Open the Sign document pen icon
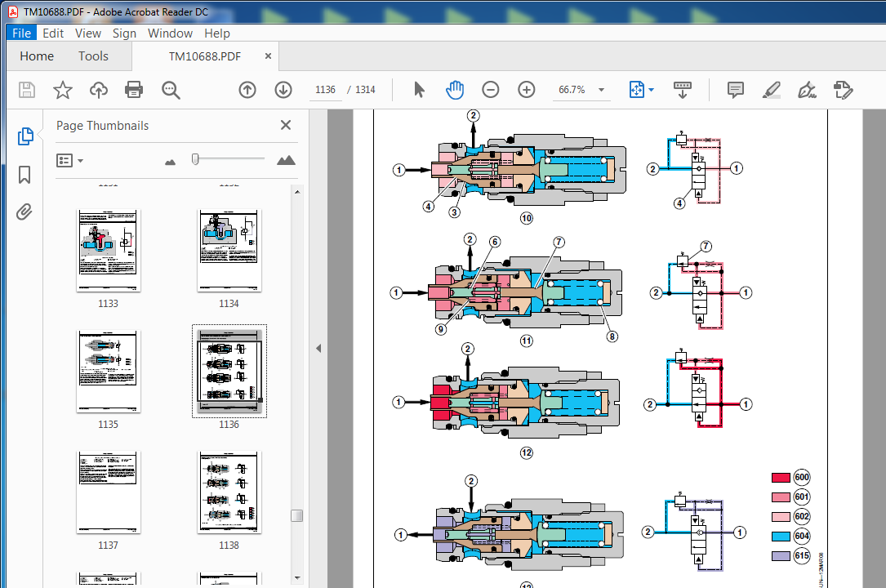The width and height of the screenshot is (886, 588). (807, 90)
